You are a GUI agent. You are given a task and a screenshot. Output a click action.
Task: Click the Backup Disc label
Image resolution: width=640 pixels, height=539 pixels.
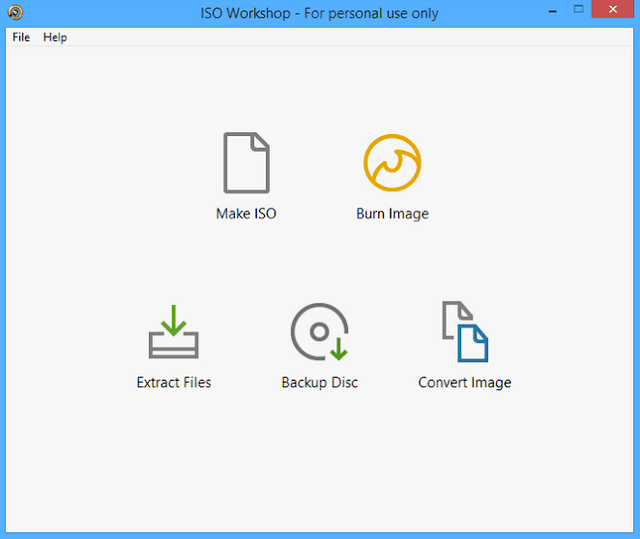pyautogui.click(x=320, y=383)
